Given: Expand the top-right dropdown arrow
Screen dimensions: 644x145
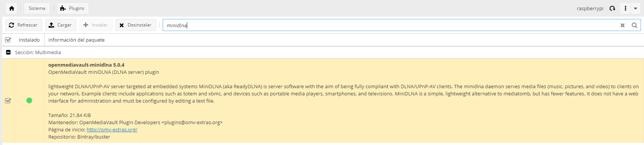Looking at the screenshot, I should pos(636,8).
